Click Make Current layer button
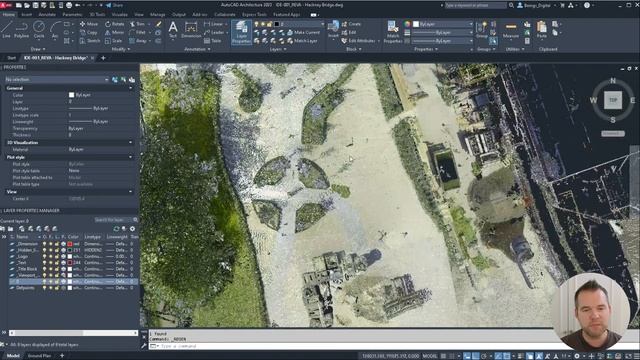 (x=304, y=32)
